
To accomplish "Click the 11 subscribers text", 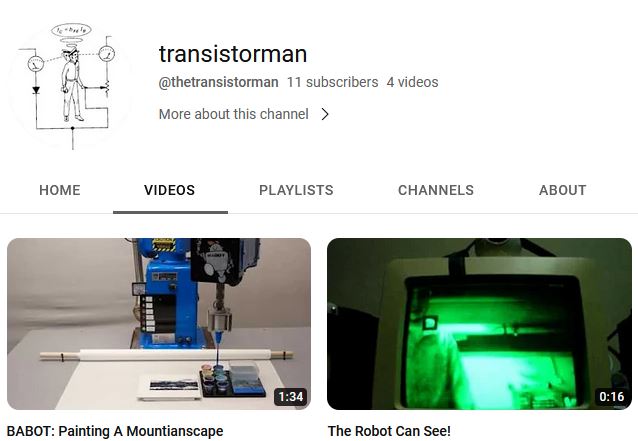I will [332, 82].
